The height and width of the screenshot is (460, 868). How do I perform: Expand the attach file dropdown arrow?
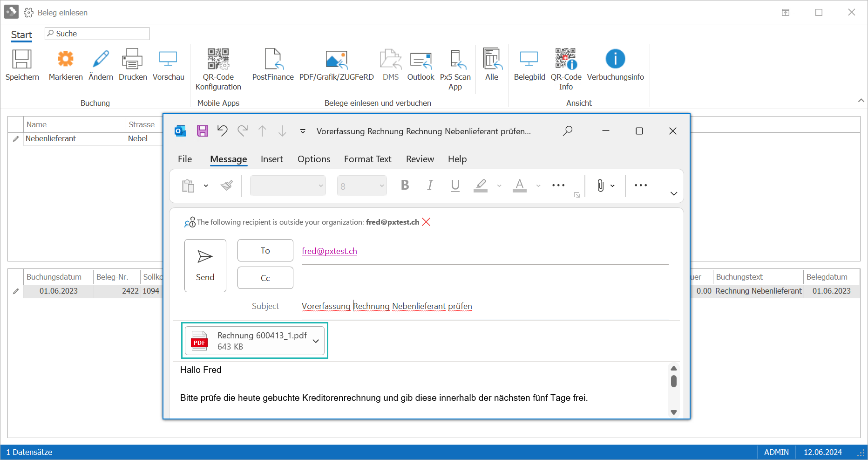pyautogui.click(x=612, y=185)
